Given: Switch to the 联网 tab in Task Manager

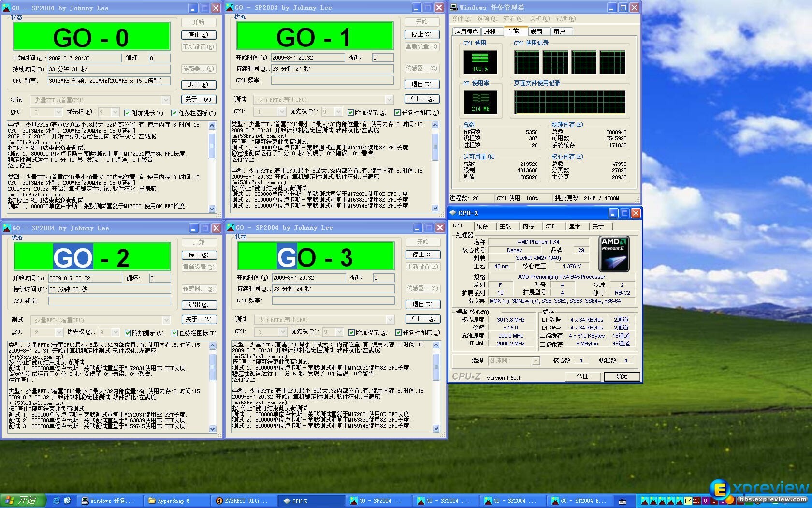Looking at the screenshot, I should point(536,31).
